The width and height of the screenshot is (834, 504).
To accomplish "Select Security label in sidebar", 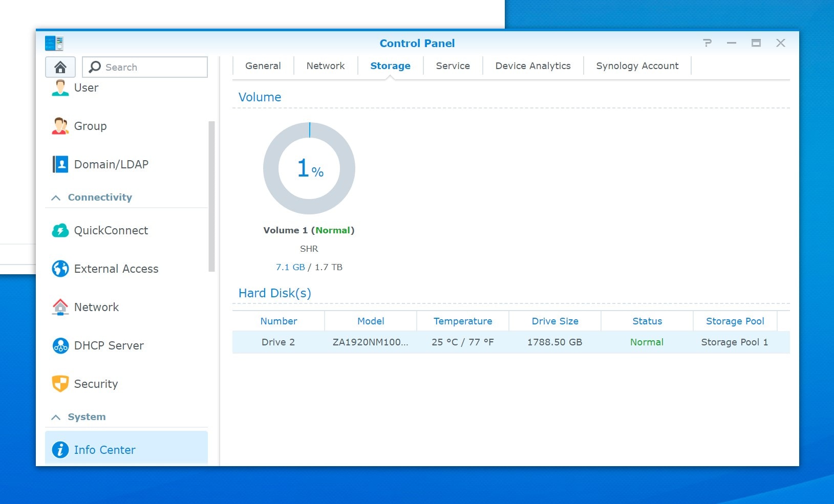I will (96, 384).
